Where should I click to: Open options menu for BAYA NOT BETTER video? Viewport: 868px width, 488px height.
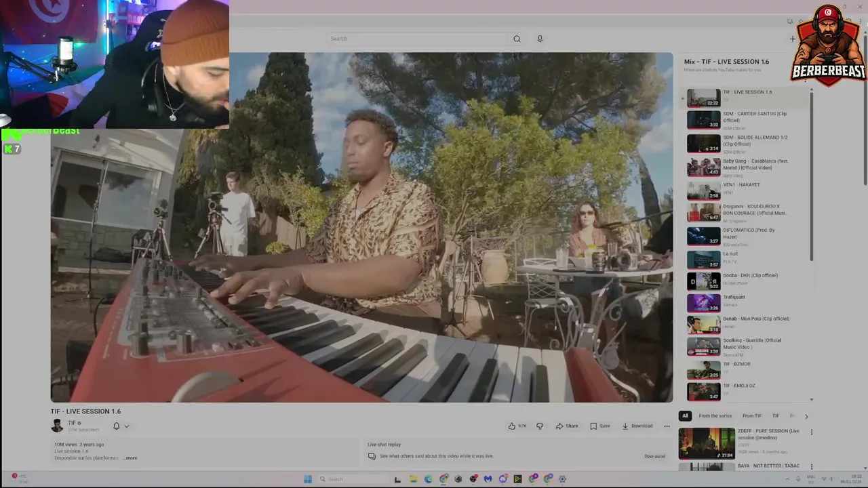(811, 466)
